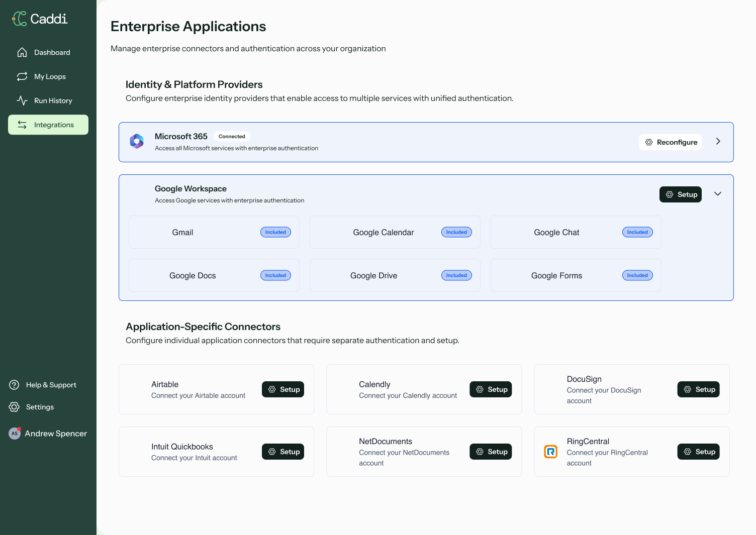Click Included badge on Google Forms
The width and height of the screenshot is (756, 535).
pyautogui.click(x=637, y=275)
